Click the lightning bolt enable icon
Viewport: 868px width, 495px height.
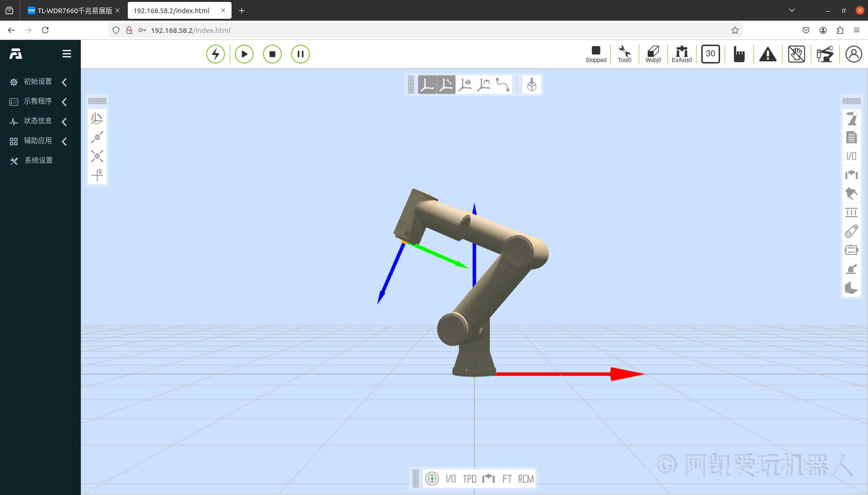(216, 54)
